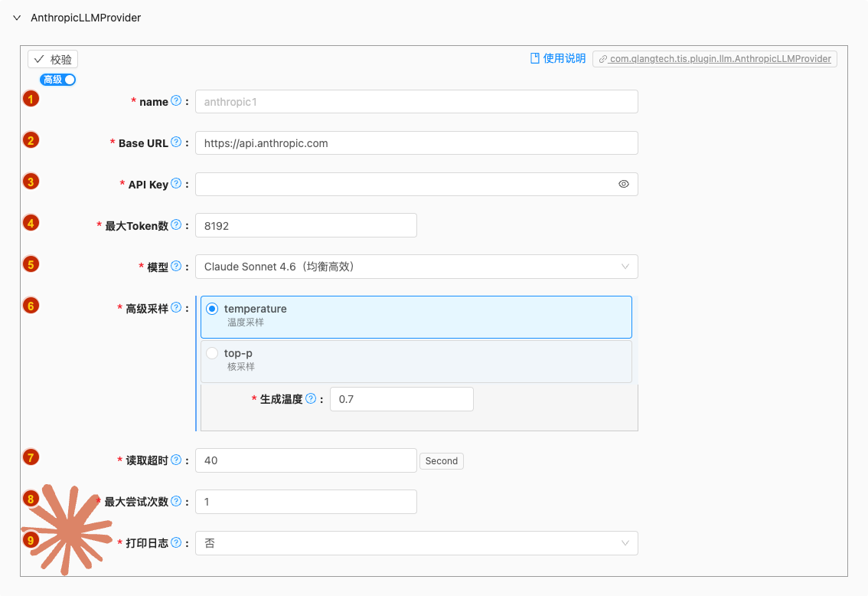Show help for 高级采样 field
The width and height of the screenshot is (868, 596).
[x=176, y=308]
